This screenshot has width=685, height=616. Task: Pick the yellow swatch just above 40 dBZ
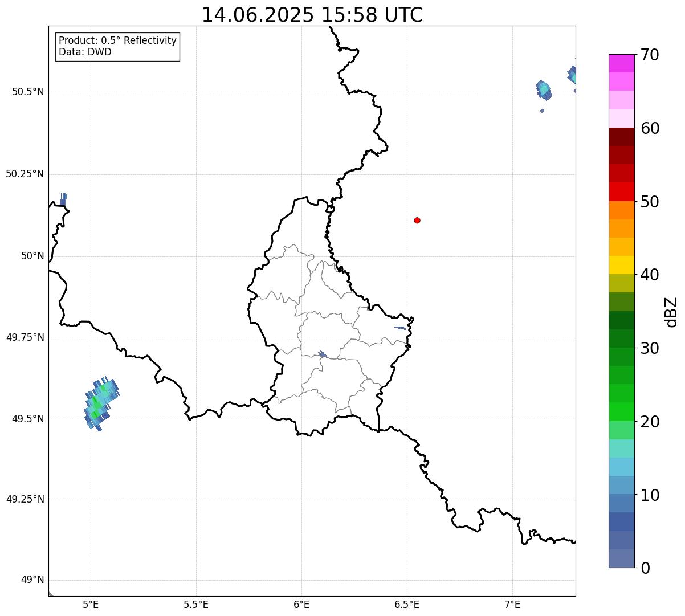pos(621,266)
